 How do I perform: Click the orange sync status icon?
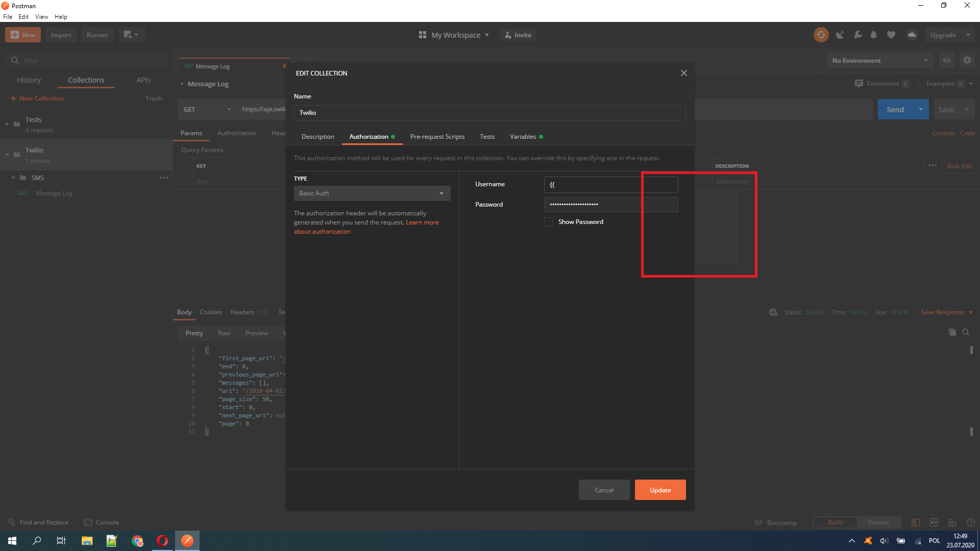[821, 35]
